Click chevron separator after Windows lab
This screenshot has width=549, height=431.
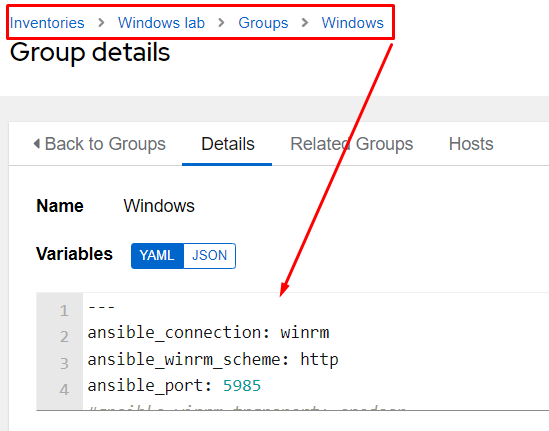click(x=221, y=23)
